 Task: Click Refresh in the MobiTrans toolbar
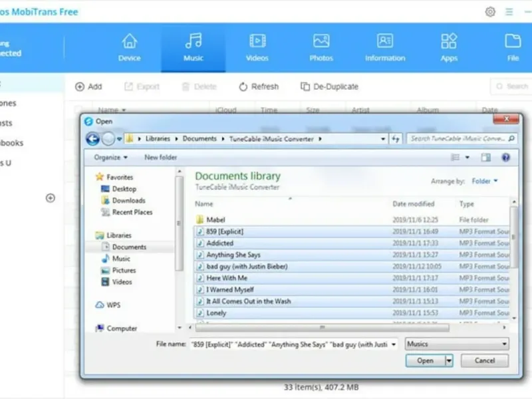pyautogui.click(x=259, y=87)
